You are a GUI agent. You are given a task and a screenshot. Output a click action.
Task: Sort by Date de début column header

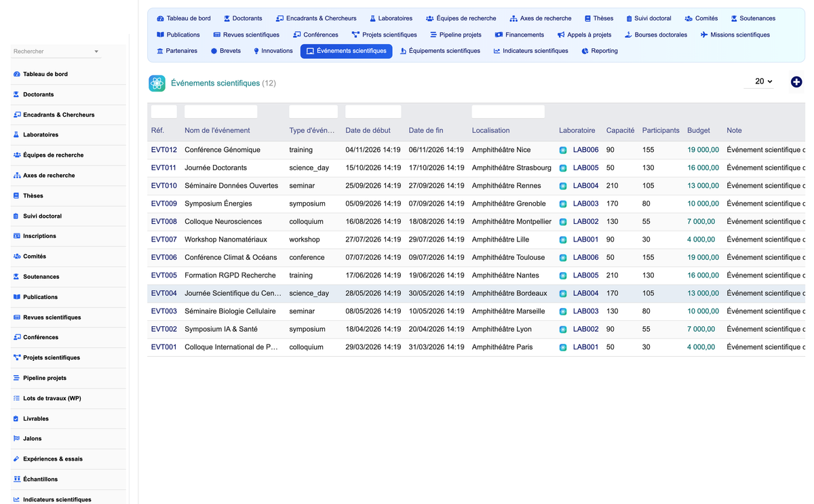(368, 130)
